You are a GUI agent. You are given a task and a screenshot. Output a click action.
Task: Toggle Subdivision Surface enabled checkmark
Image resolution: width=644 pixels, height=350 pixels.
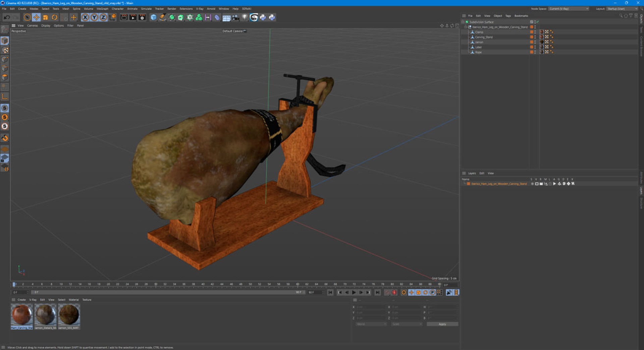(537, 22)
